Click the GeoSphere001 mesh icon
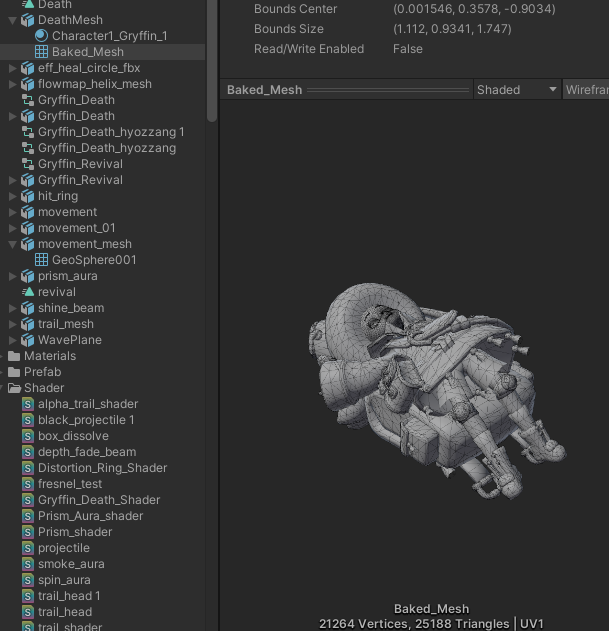 click(x=41, y=260)
